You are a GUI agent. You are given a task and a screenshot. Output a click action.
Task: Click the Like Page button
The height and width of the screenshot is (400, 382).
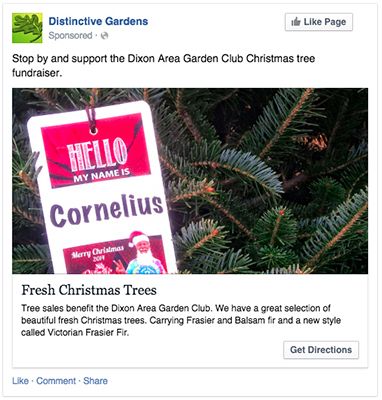(319, 22)
